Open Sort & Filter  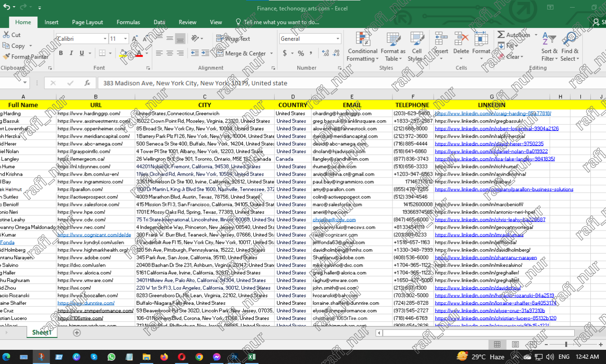point(548,46)
